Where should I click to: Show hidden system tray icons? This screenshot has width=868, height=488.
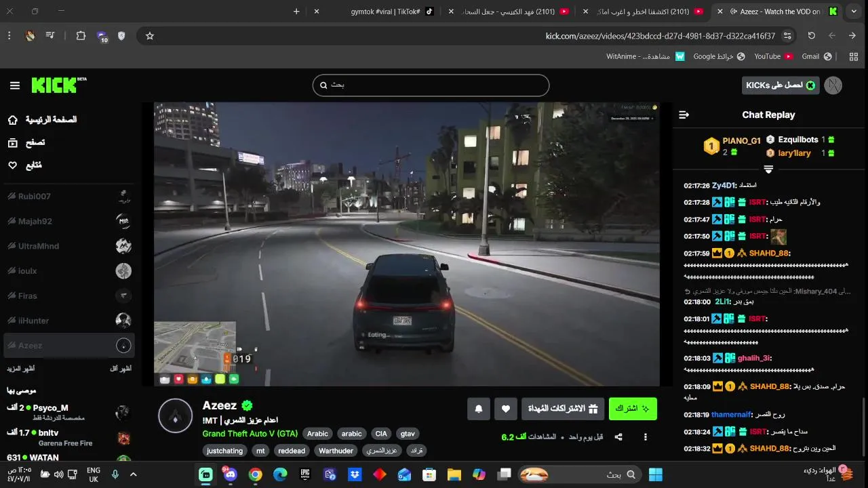[x=133, y=474]
